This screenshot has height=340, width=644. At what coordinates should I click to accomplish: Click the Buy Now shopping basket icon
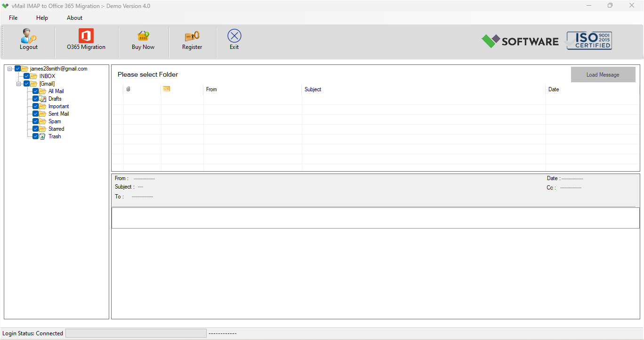point(143,36)
